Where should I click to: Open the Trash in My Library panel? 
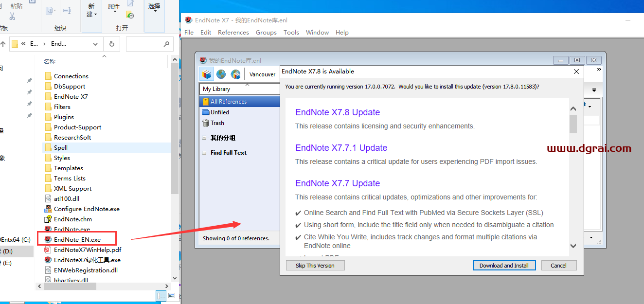click(216, 123)
